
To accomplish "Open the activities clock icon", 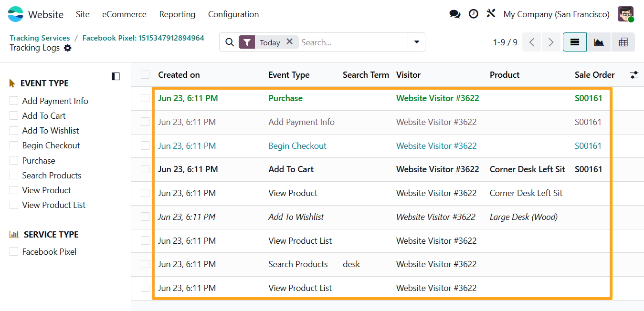I will (473, 14).
